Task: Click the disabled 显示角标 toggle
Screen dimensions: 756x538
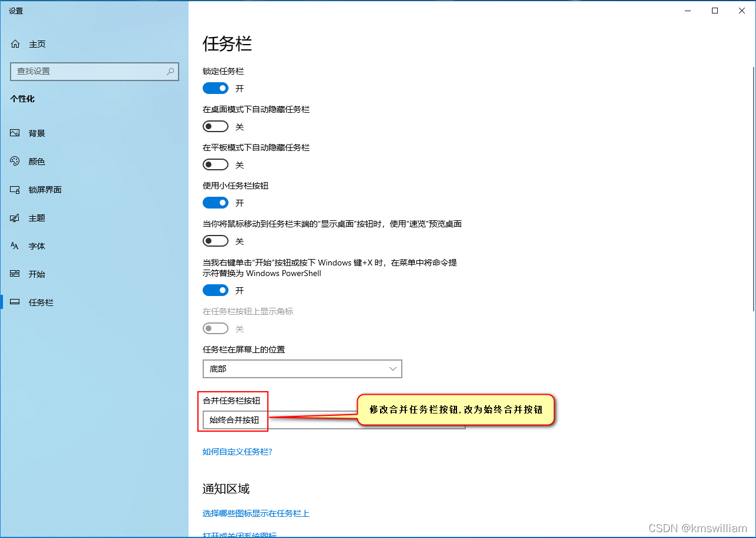Action: tap(216, 328)
